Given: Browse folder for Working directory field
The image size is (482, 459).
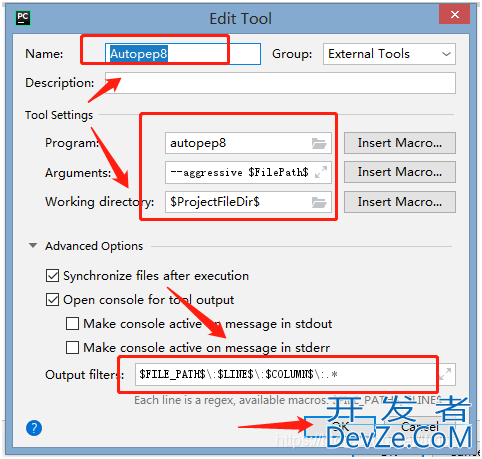Looking at the screenshot, I should tap(319, 202).
